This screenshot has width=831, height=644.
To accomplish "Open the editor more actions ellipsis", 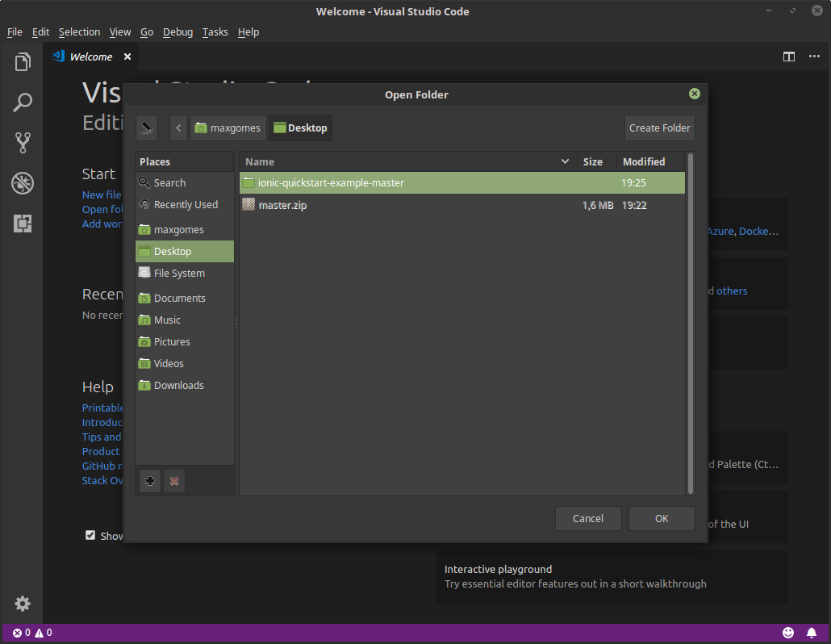I will (x=814, y=56).
